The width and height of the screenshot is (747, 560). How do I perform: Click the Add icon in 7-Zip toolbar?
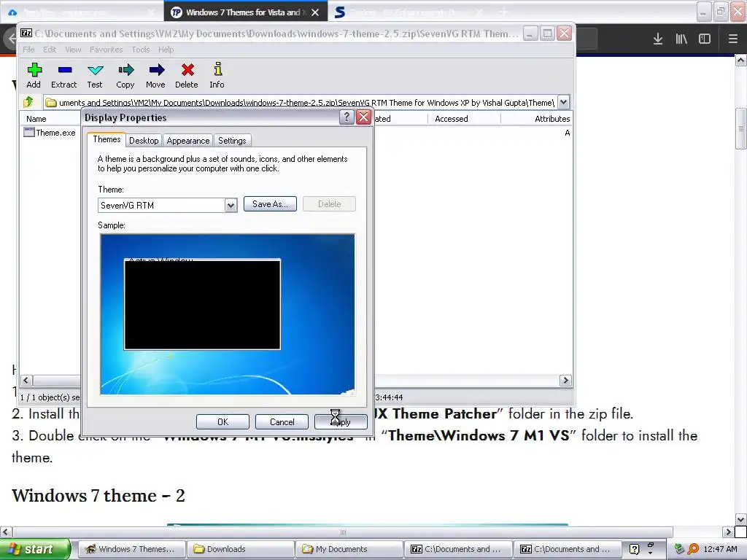point(34,71)
